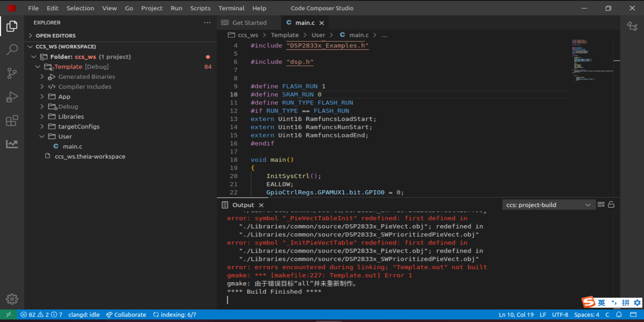Click the Template breadcrumb segment
The height and width of the screenshot is (322, 644).
285,35
